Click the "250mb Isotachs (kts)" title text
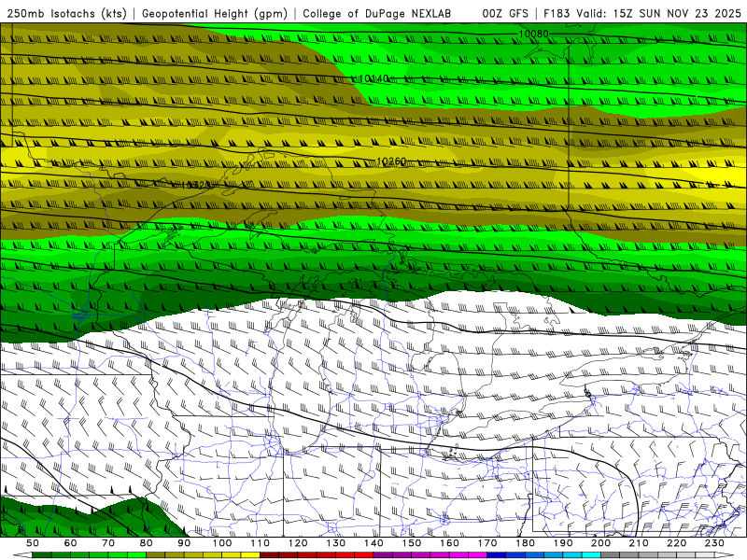Viewport: 747px width, 560px height. coord(66,14)
